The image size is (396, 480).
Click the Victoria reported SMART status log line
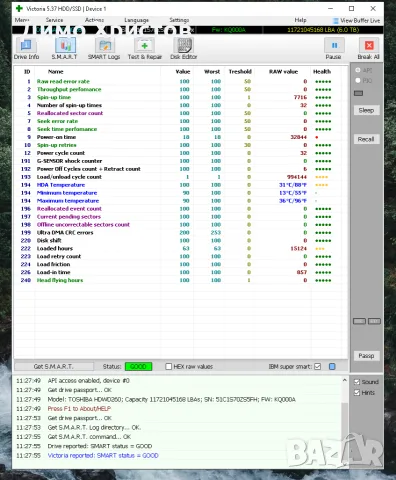pyautogui.click(x=103, y=456)
